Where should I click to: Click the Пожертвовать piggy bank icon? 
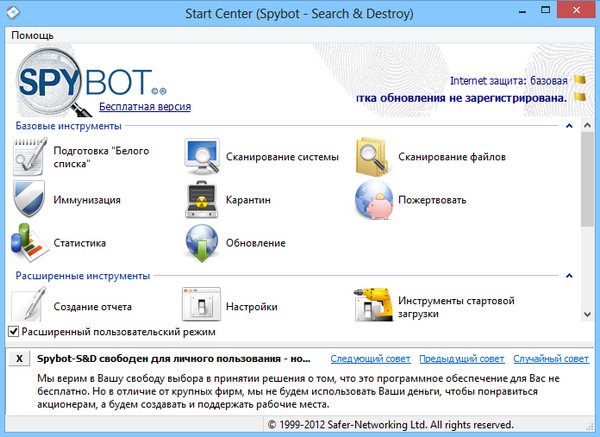tap(373, 200)
